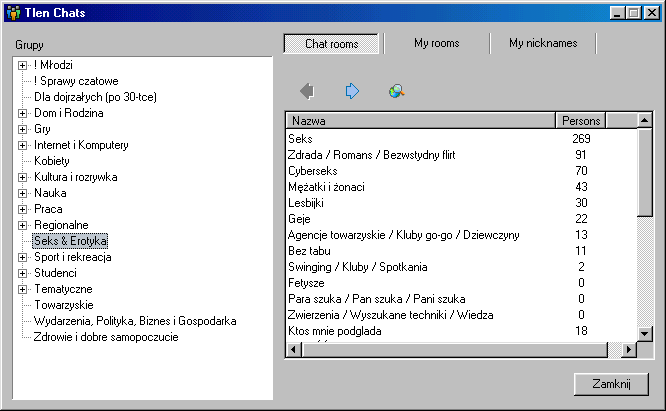Select the 'Kobiety' group in tree
The height and width of the screenshot is (411, 666).
coord(51,161)
